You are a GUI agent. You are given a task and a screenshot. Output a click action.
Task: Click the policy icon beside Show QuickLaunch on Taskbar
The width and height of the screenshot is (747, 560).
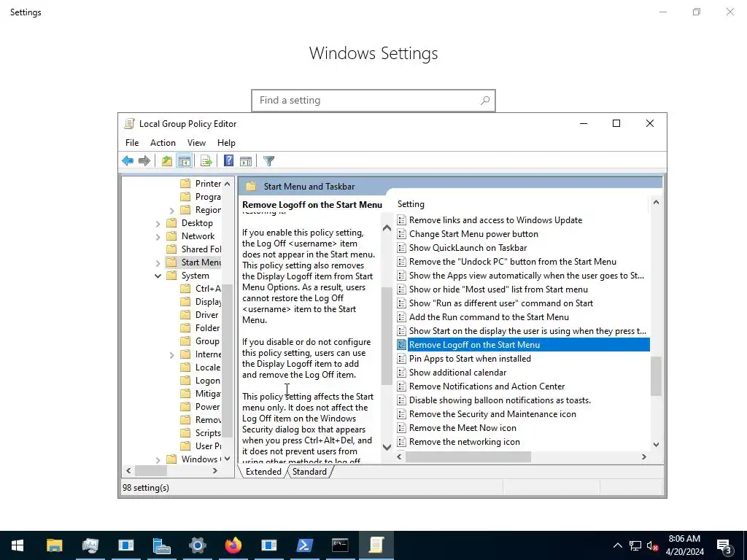coord(402,248)
